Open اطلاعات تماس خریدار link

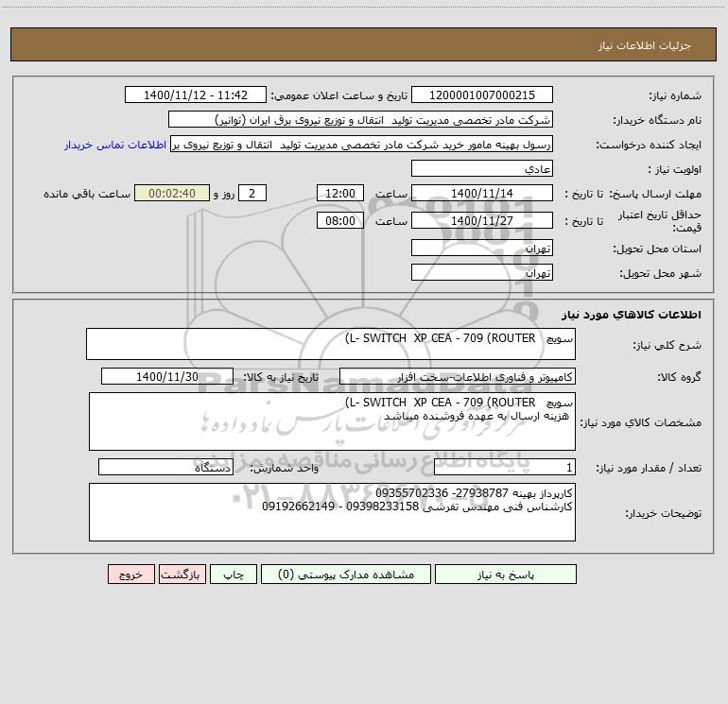click(x=115, y=145)
